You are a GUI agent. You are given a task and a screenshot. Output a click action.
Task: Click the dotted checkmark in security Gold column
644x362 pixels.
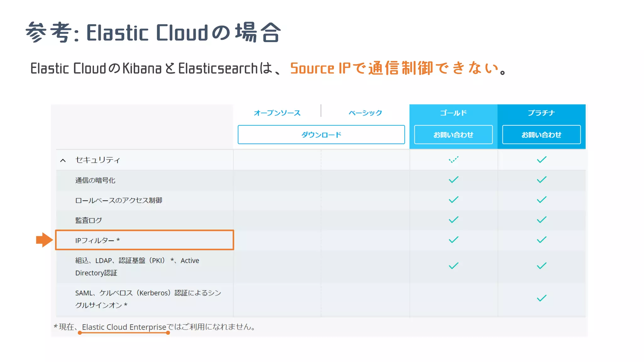tap(453, 160)
